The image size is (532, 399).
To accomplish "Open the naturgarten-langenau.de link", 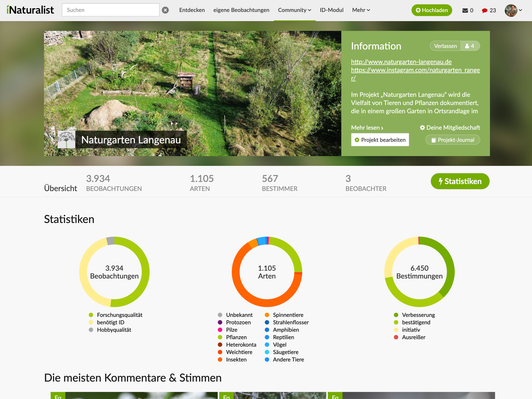I will [401, 62].
